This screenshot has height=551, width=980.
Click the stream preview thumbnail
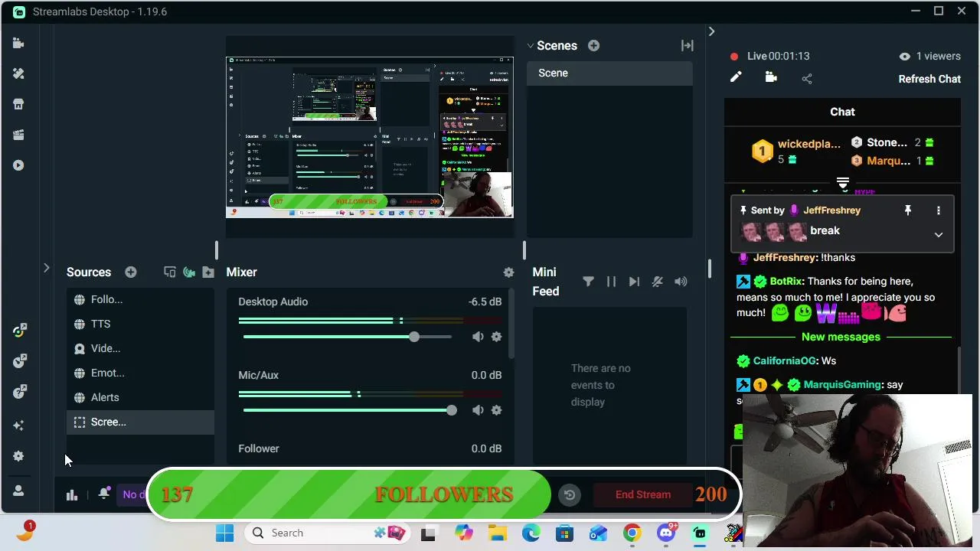click(369, 137)
